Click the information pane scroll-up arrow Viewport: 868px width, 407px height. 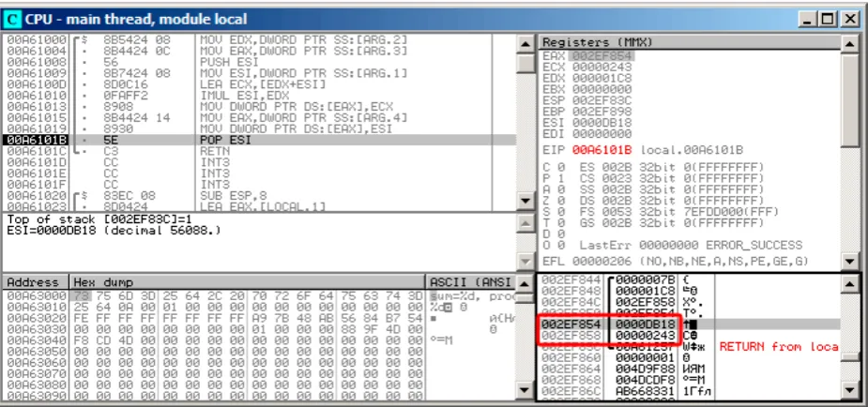(525, 221)
